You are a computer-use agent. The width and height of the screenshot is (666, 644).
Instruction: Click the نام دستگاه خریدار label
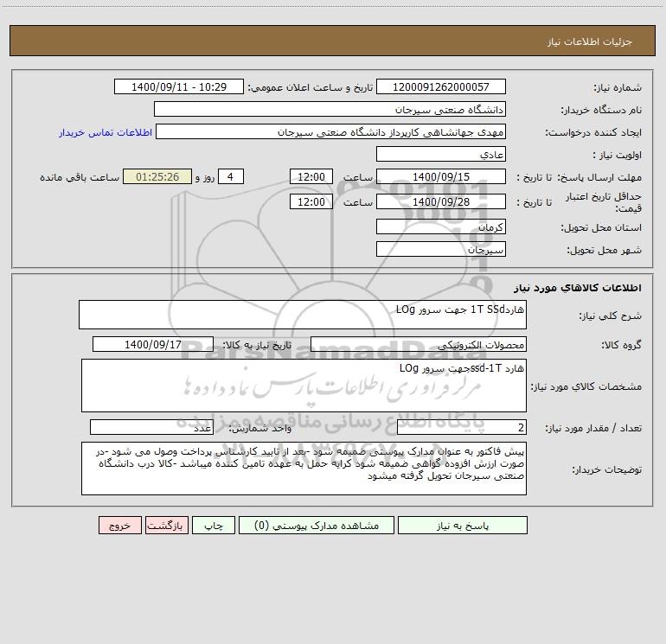click(601, 110)
